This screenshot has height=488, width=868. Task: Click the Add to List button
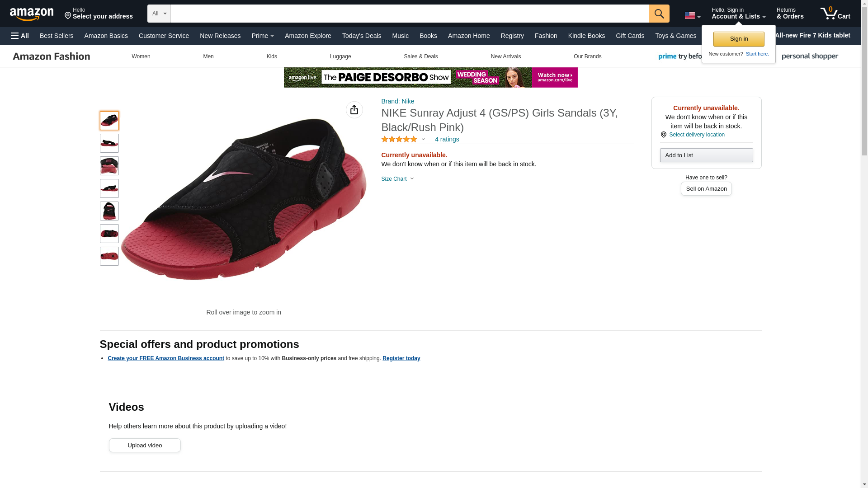(x=706, y=155)
